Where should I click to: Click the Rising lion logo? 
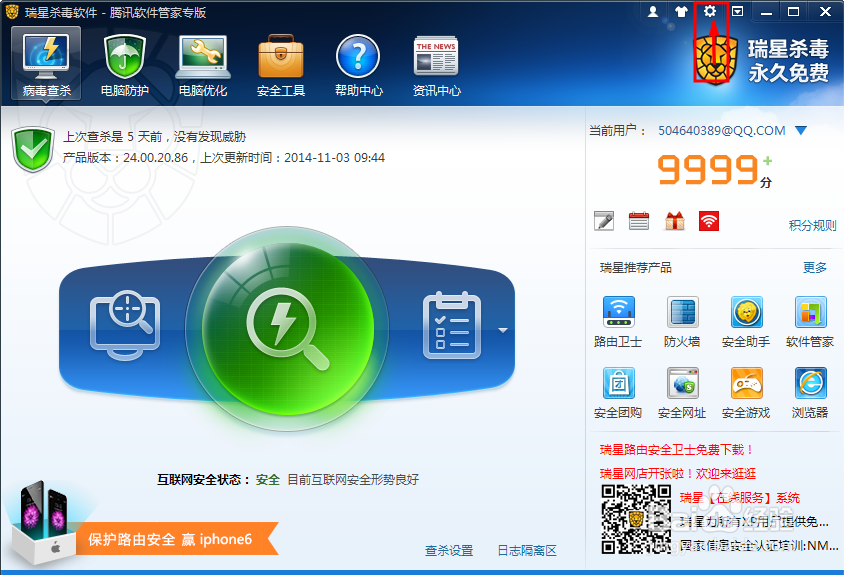(x=715, y=60)
